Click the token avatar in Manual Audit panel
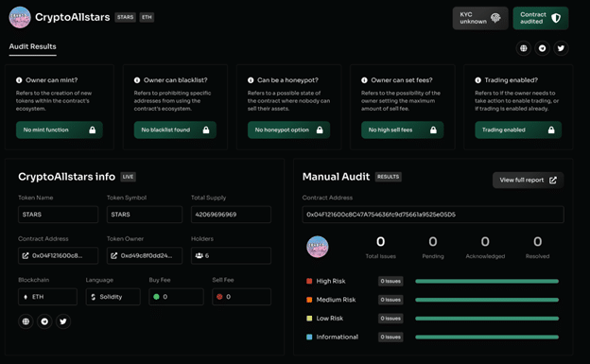 coord(318,247)
